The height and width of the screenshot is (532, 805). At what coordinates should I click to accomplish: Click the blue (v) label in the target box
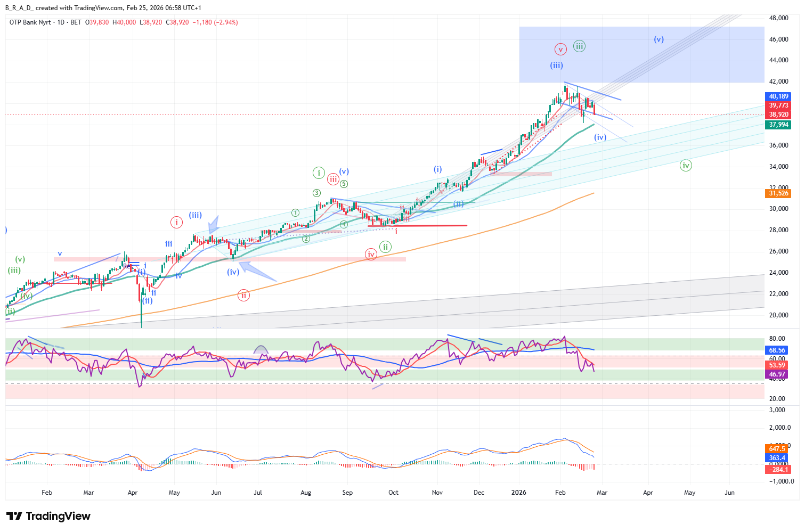(x=659, y=39)
